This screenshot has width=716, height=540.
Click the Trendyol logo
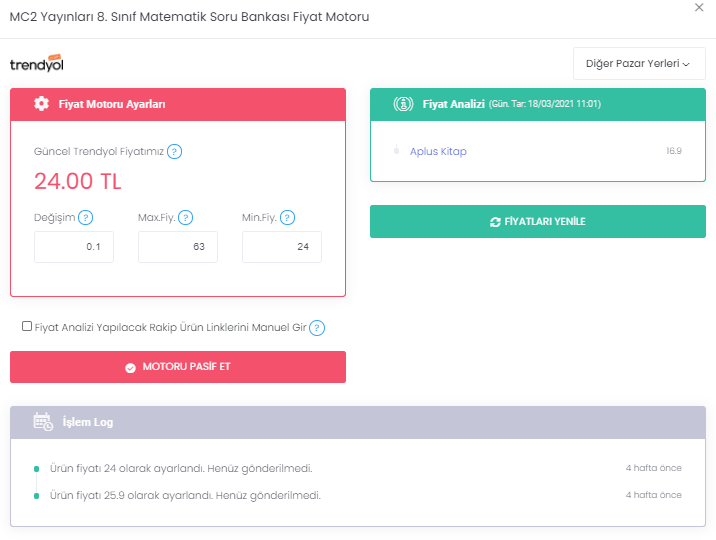tap(37, 63)
